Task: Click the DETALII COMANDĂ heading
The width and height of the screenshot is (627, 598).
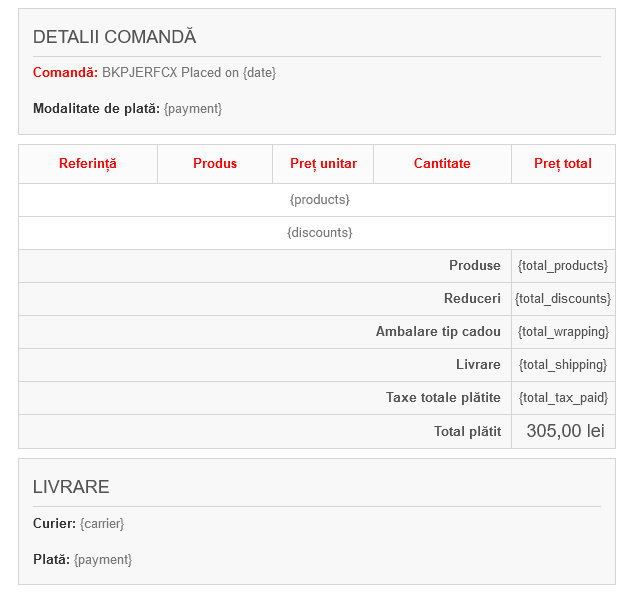Action: [x=114, y=37]
